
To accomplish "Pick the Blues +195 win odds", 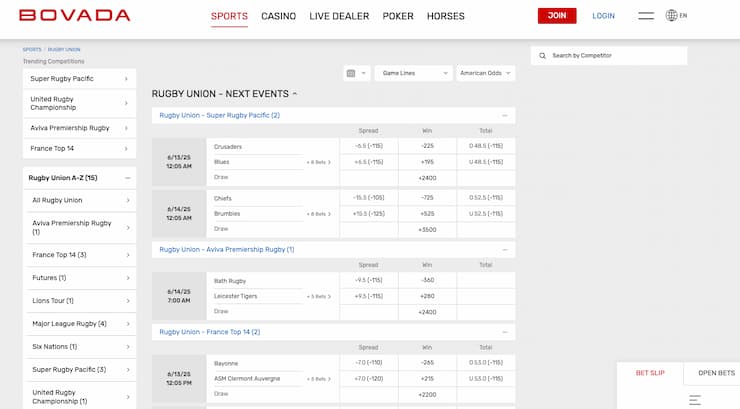I will tap(427, 162).
